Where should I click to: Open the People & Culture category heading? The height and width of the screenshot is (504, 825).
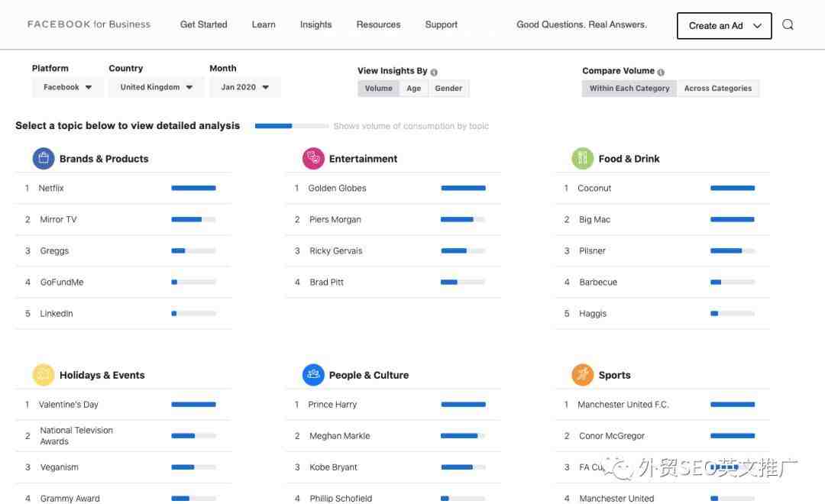pos(369,375)
